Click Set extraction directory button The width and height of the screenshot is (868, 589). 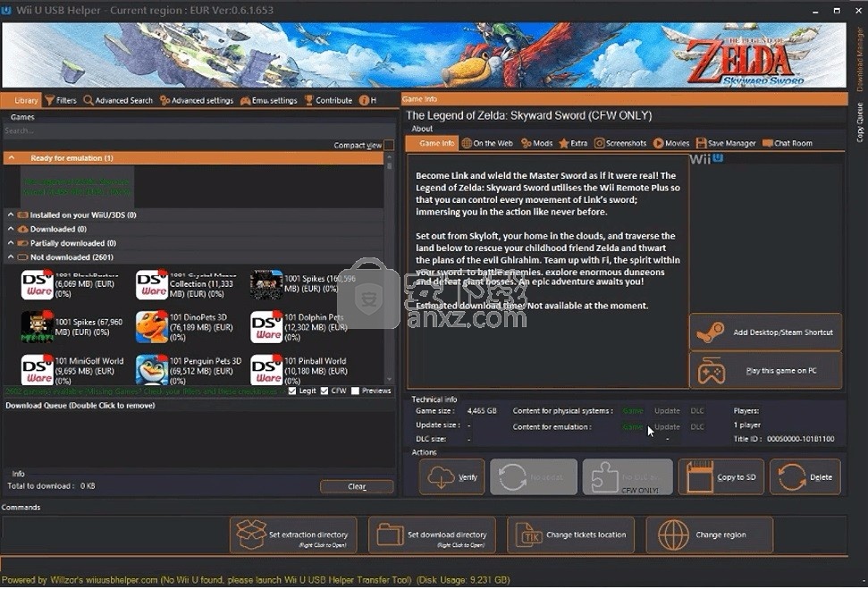tap(293, 535)
